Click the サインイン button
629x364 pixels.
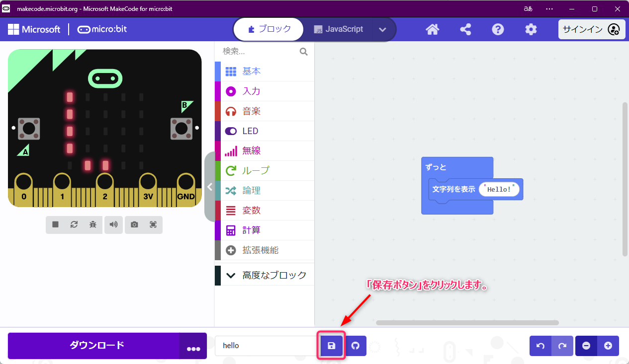[x=591, y=29]
